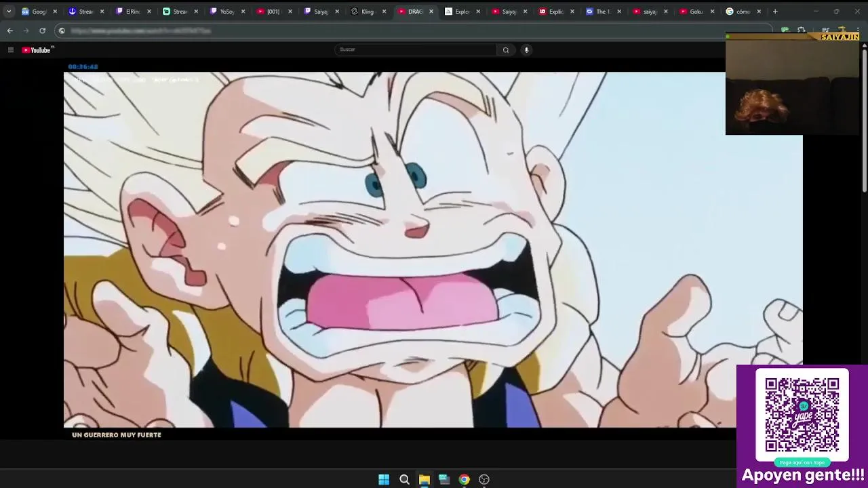Switch to the ElRinc Twitch tab

(x=133, y=12)
